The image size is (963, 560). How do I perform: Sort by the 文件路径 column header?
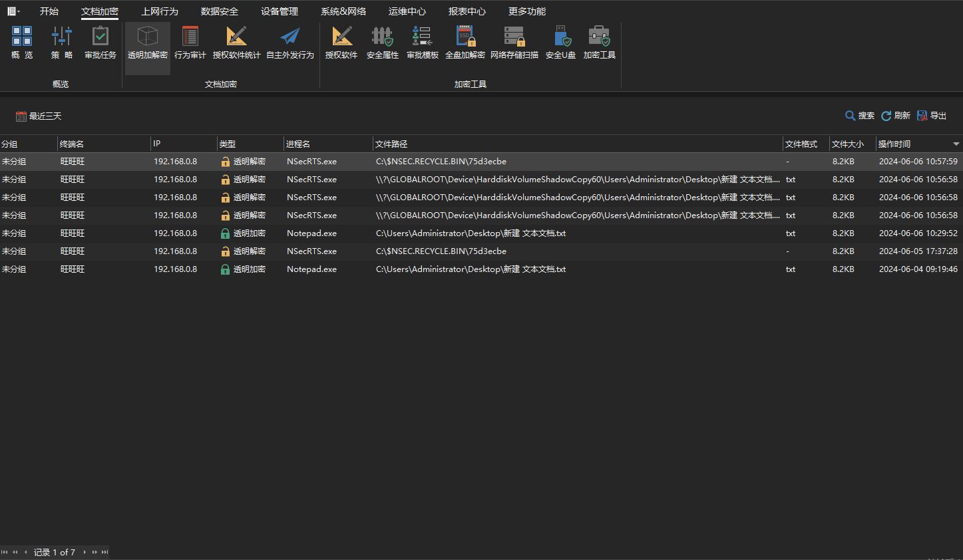point(578,144)
